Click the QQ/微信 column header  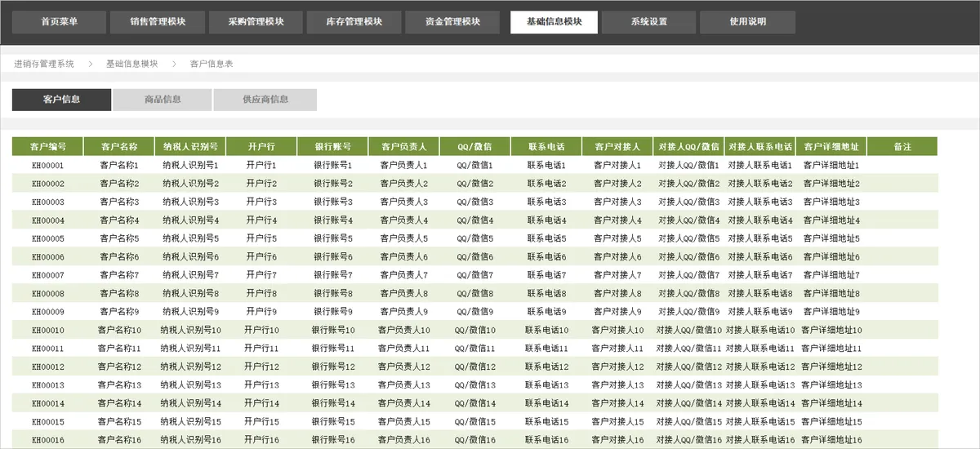click(x=475, y=147)
